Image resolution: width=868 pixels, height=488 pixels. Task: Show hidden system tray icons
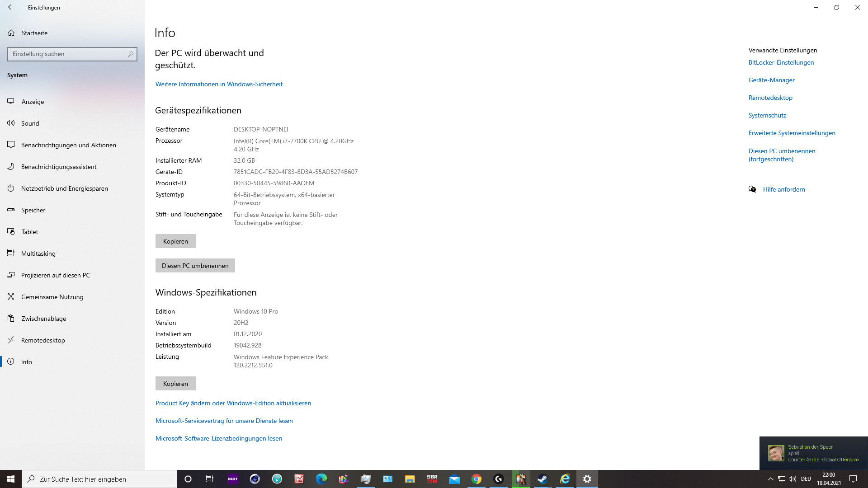(770, 479)
